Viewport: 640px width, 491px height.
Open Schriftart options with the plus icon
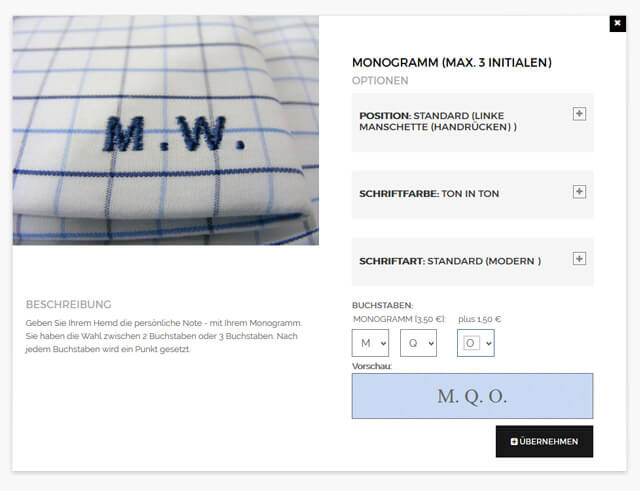click(x=579, y=259)
